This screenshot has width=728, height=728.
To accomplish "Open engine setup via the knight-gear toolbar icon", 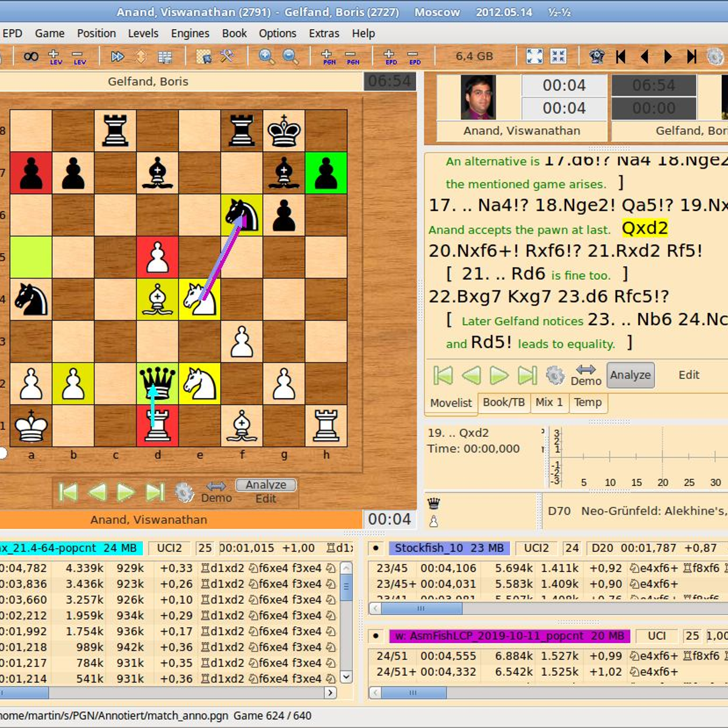I will point(597,56).
